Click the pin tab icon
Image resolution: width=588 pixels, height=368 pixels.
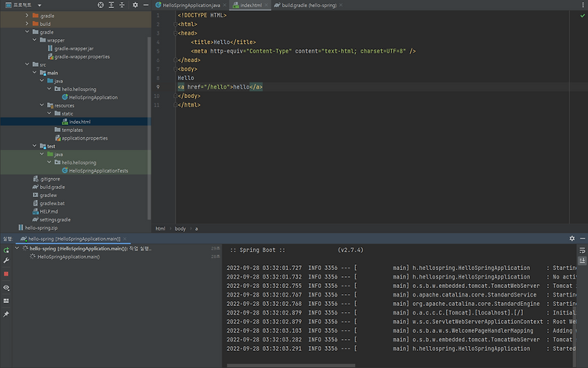coord(6,315)
